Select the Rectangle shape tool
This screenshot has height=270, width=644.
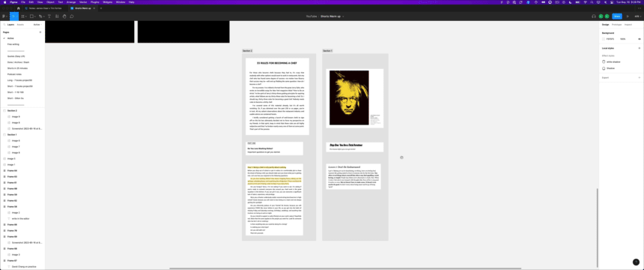point(31,16)
